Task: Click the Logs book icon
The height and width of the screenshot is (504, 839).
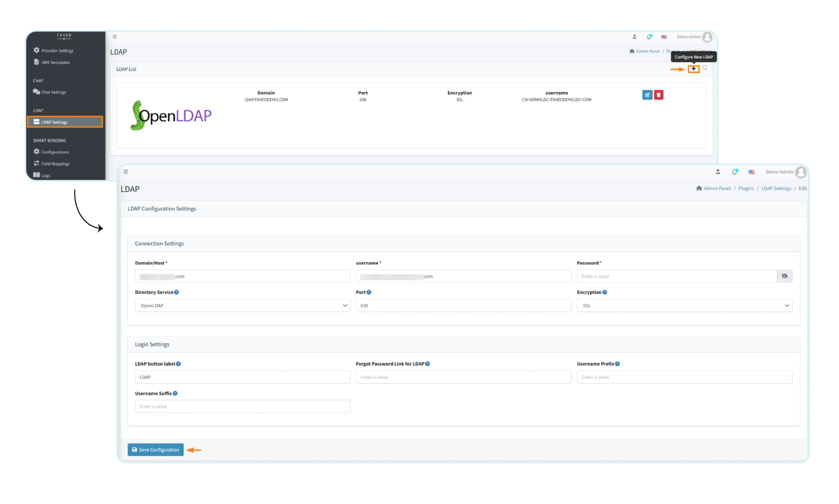Action: 36,175
